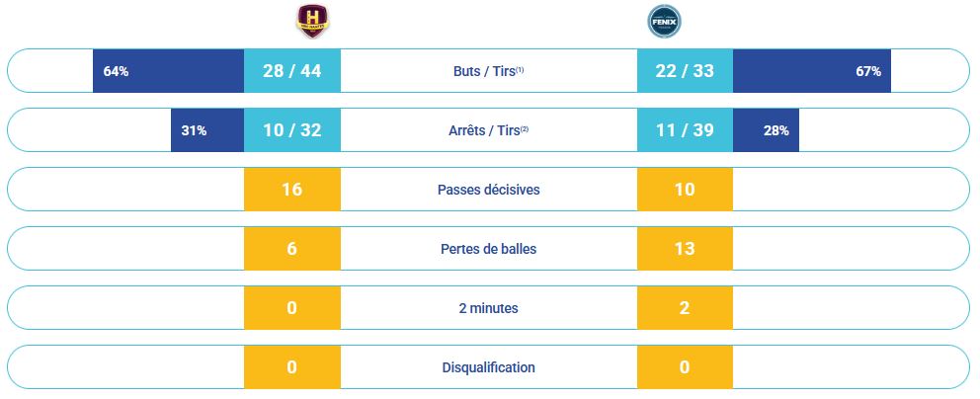
Task: Select the 28 / 44 goals value
Action: pyautogui.click(x=292, y=71)
